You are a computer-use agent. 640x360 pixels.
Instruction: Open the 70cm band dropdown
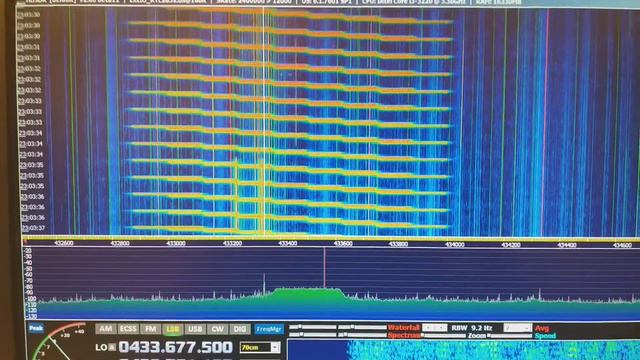(x=260, y=347)
